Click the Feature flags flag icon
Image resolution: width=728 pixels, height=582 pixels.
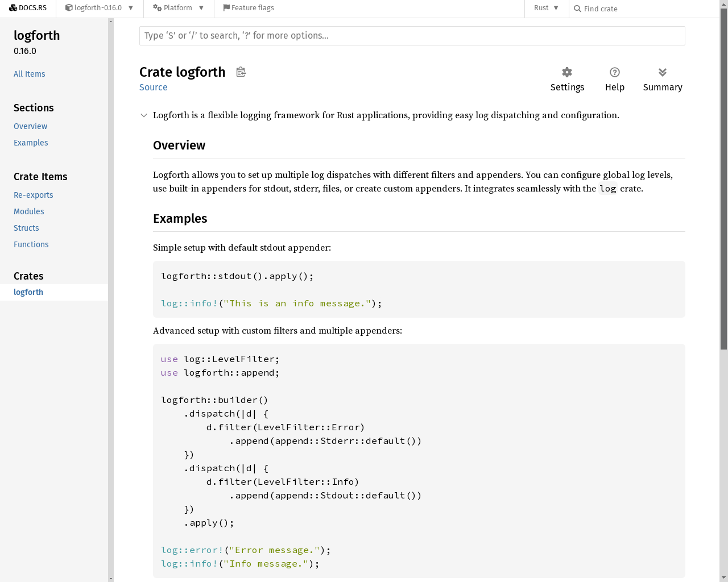pos(226,8)
